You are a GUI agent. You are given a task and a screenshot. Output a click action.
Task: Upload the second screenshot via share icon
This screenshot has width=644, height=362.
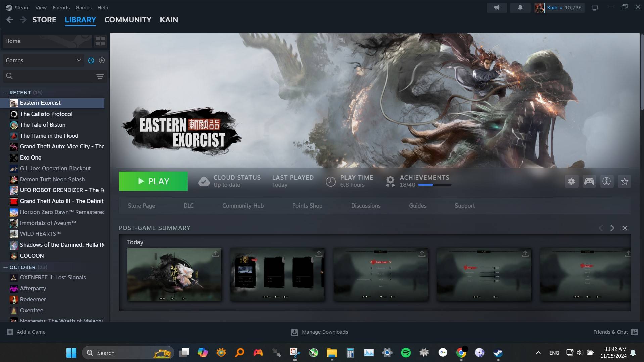click(319, 254)
